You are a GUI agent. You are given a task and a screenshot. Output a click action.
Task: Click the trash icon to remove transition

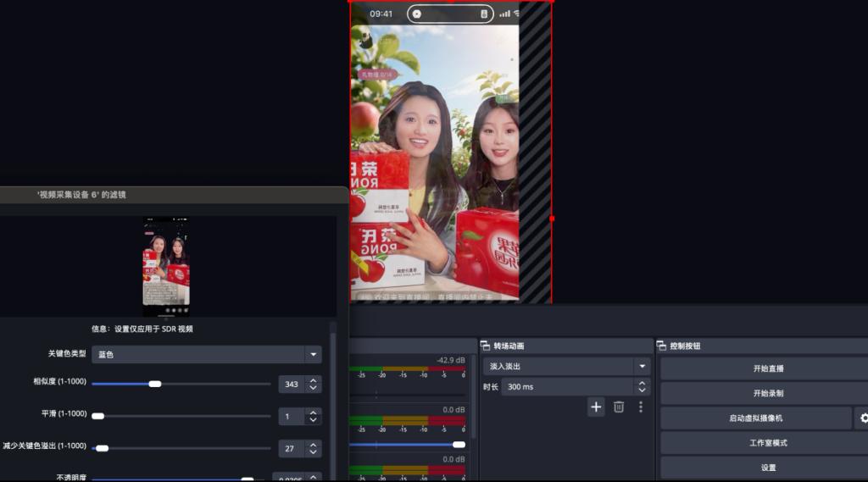(619, 407)
